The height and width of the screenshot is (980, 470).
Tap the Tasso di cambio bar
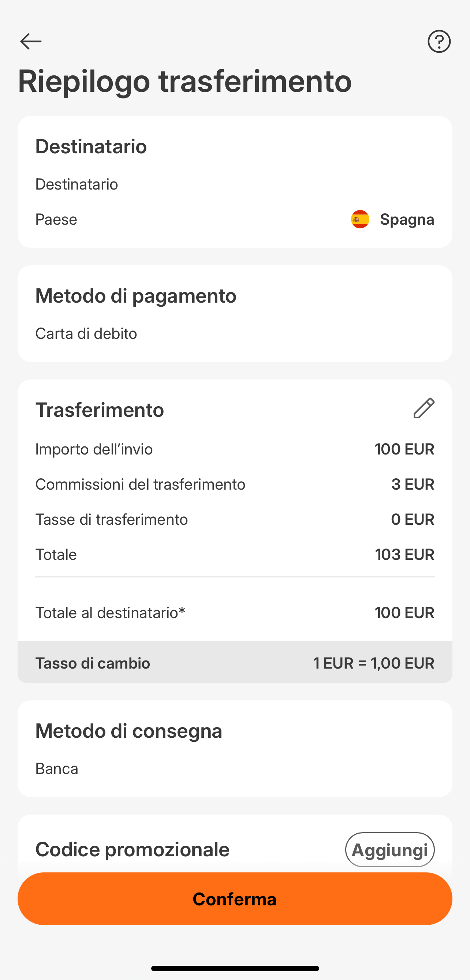coord(235,662)
